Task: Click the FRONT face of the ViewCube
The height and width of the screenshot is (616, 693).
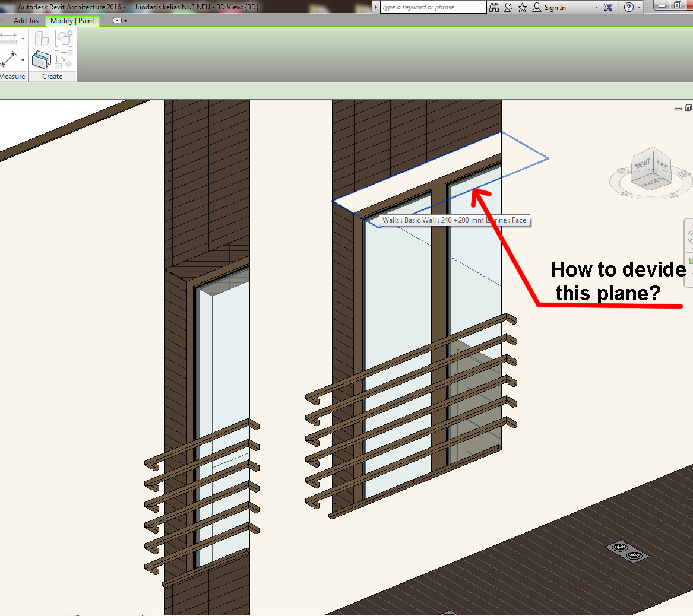Action: [x=642, y=164]
